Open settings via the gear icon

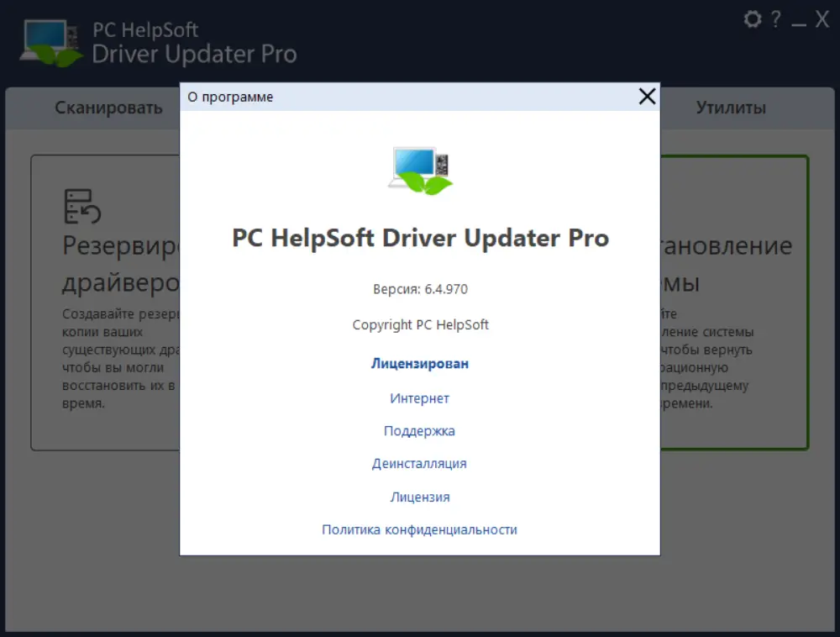pos(752,19)
